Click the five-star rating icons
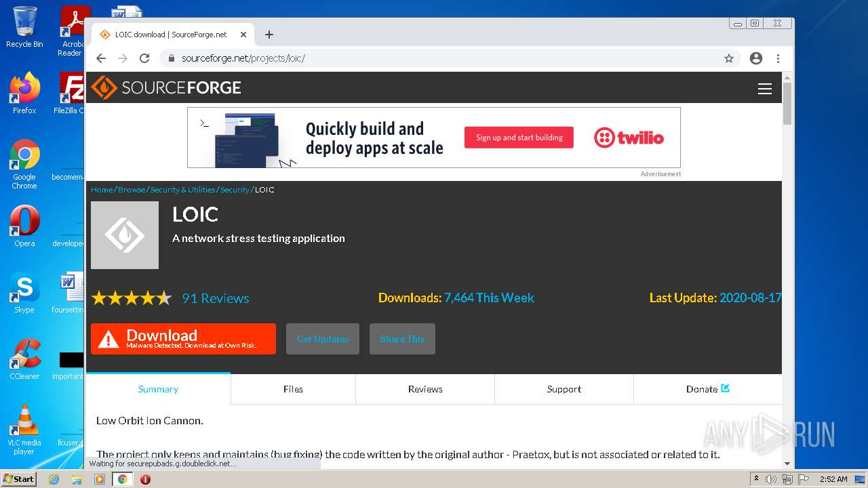This screenshot has height=488, width=868. pos(132,298)
